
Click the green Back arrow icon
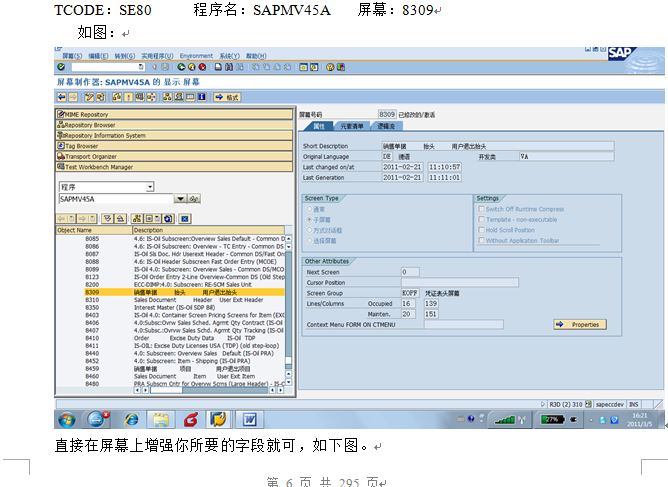[x=181, y=67]
